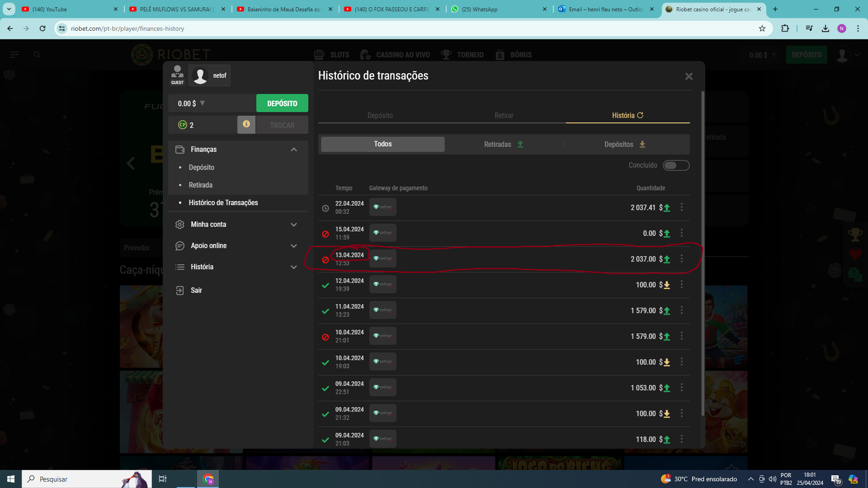Viewport: 868px width, 488px height.
Task: Click the info icon next to TROCAR
Action: pos(246,124)
